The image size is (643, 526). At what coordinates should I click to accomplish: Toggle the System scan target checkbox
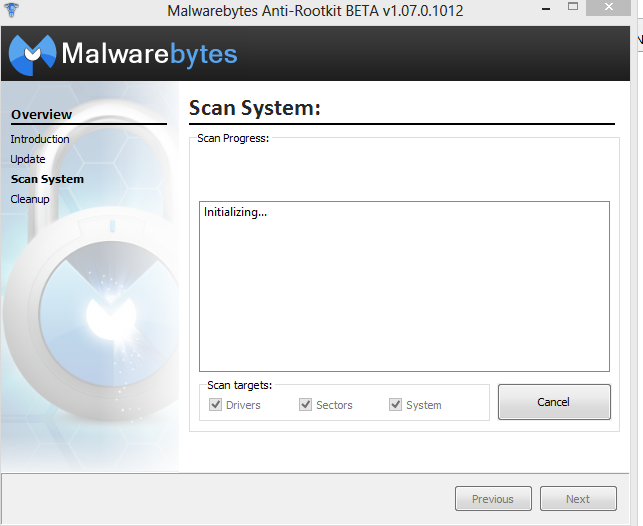click(395, 405)
